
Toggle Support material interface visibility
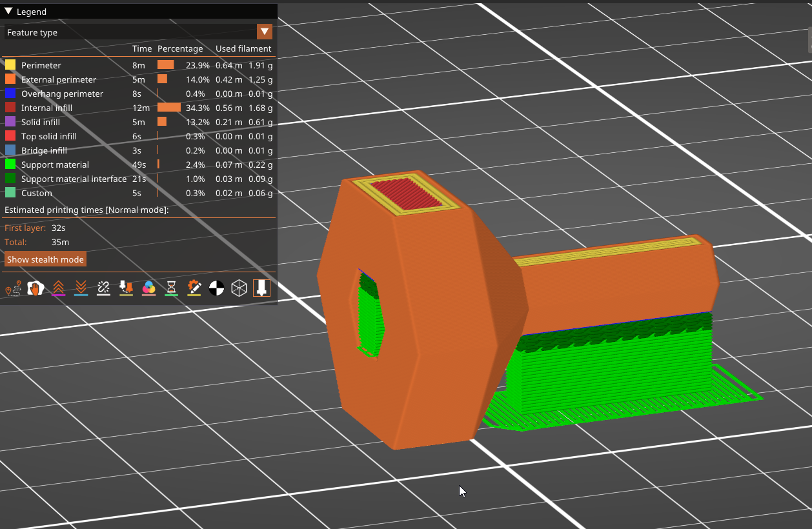(x=138, y=179)
